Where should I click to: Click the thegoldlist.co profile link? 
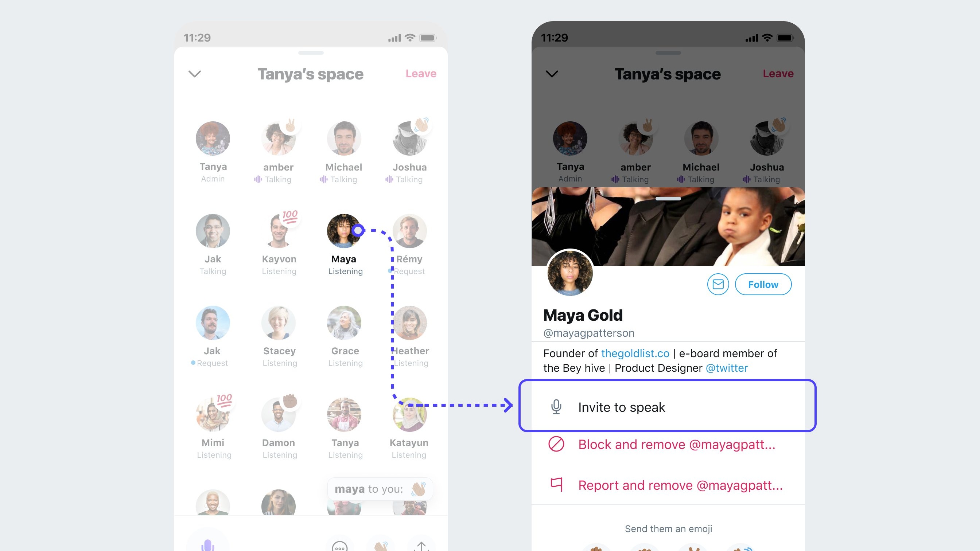point(635,352)
